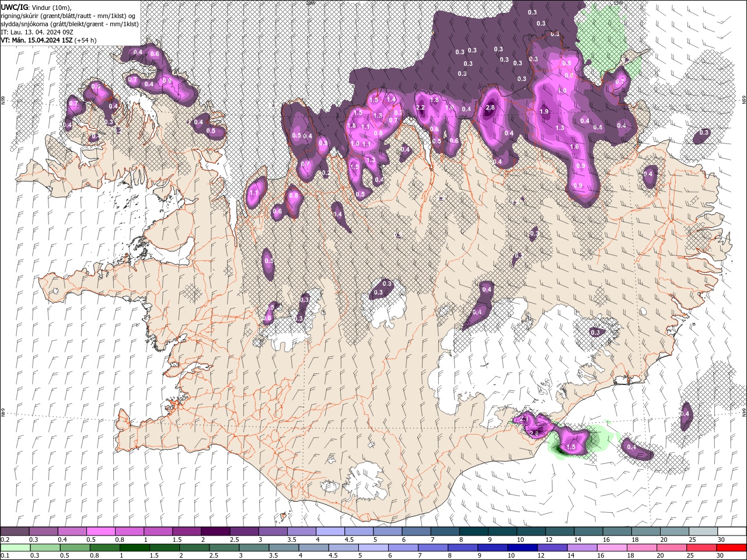The width and height of the screenshot is (747, 560).
Task: Click the 0.2 label in the upper legend
Action: point(5,540)
